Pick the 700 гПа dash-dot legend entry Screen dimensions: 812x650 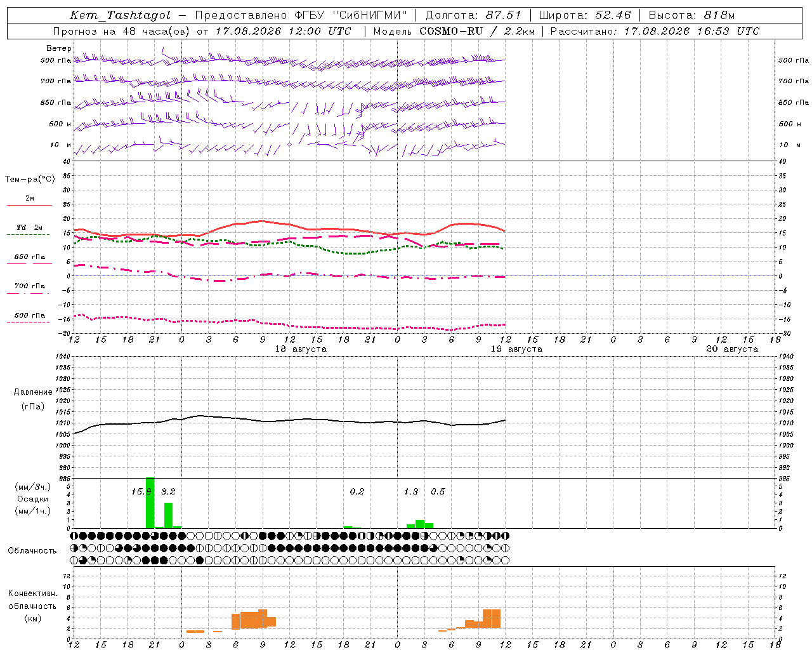(29, 287)
